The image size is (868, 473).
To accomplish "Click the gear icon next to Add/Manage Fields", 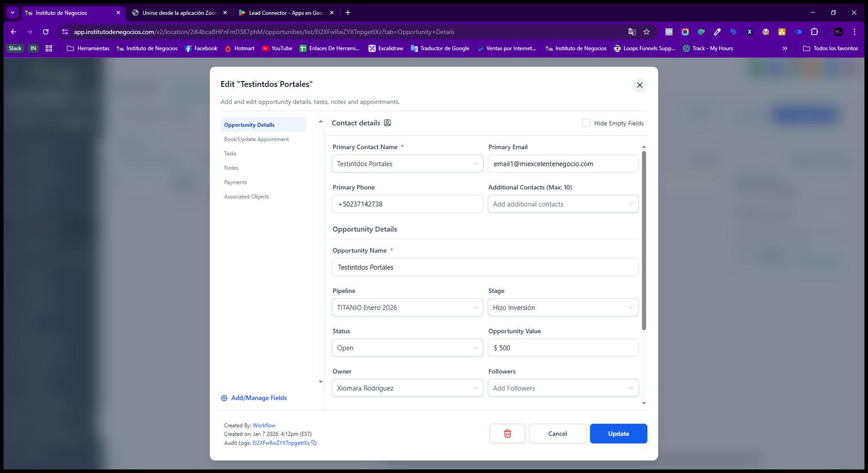I will click(224, 398).
